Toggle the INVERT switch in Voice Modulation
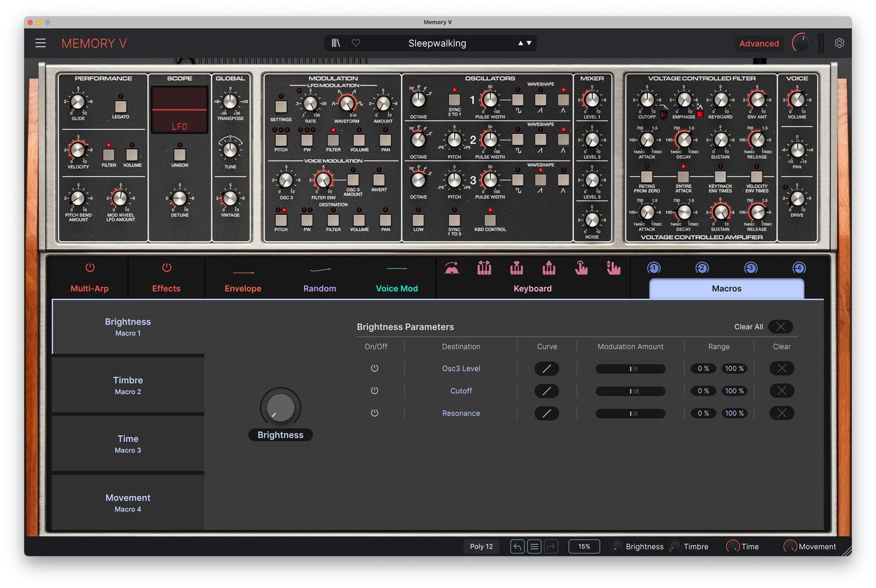Screen dimensions: 876x588 coord(379,180)
